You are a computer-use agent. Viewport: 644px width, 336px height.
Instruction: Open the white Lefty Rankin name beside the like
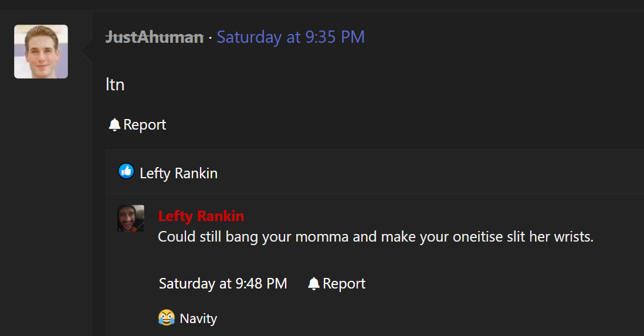[179, 173]
